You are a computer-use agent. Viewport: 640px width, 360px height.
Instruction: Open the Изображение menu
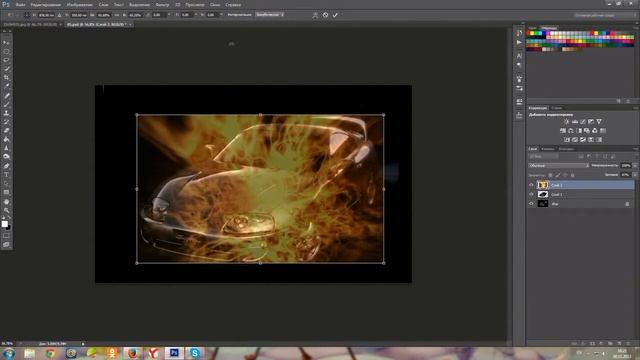[x=79, y=5]
